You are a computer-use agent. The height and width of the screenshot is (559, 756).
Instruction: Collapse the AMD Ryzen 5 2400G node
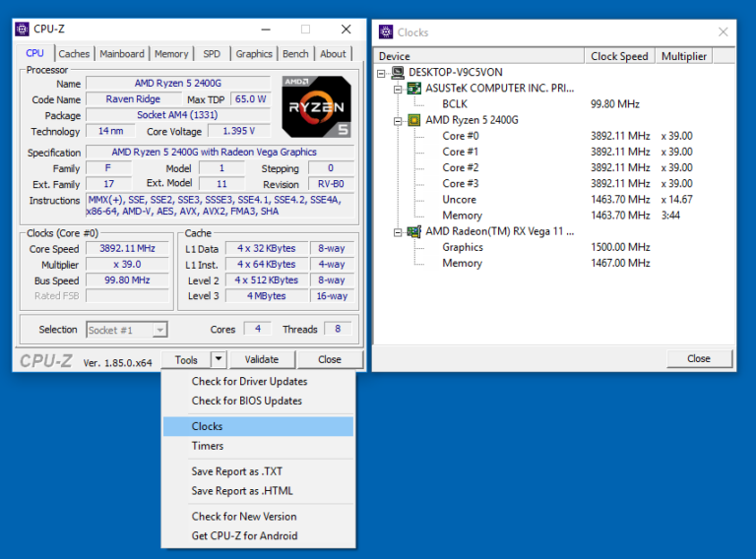click(398, 121)
